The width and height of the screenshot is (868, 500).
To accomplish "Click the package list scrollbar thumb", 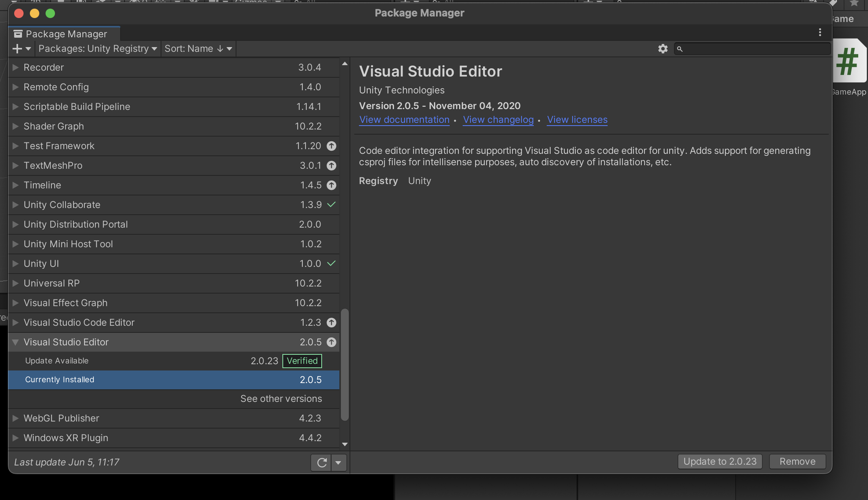I will pos(345,365).
